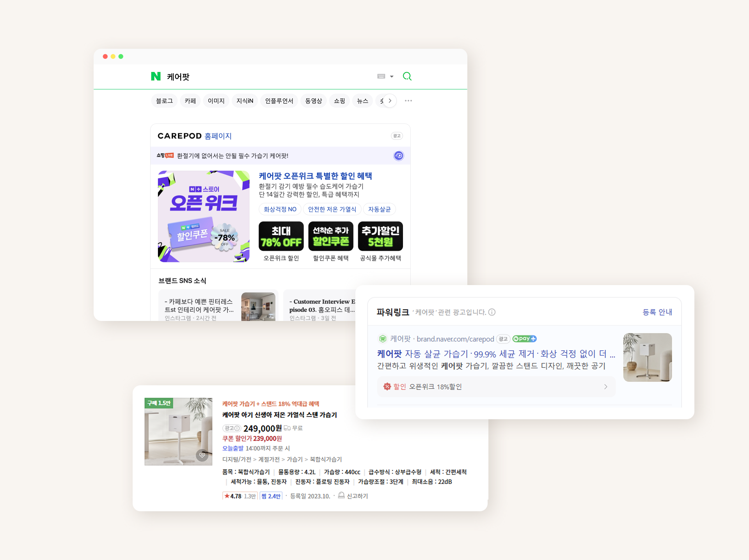Click the 공식몰 추가혜택 label
749x560 pixels.
pos(380,258)
